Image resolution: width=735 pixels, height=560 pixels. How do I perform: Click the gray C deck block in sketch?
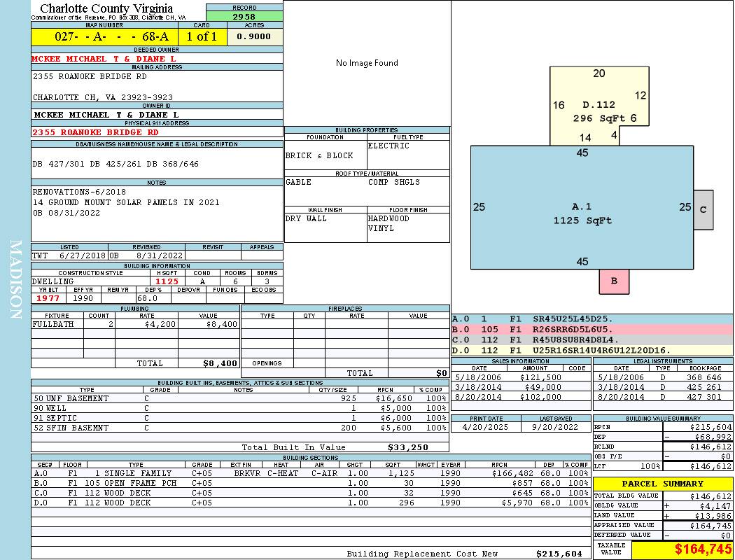tap(703, 209)
